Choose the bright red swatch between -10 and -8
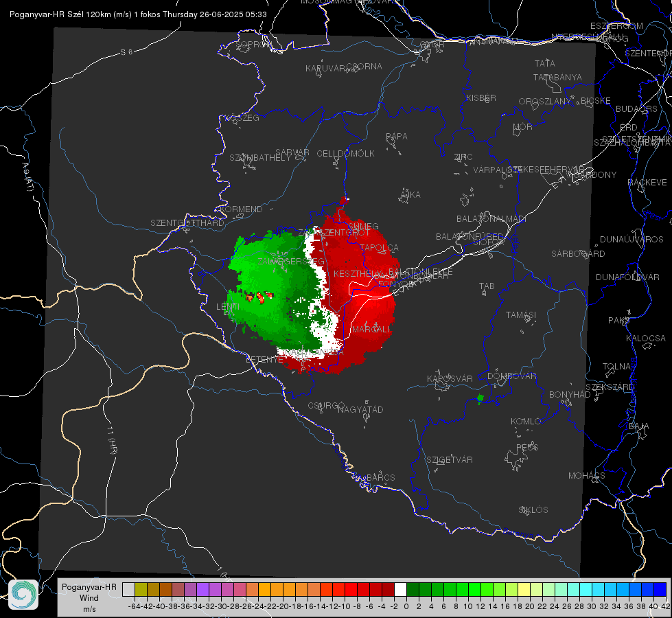 351,589
